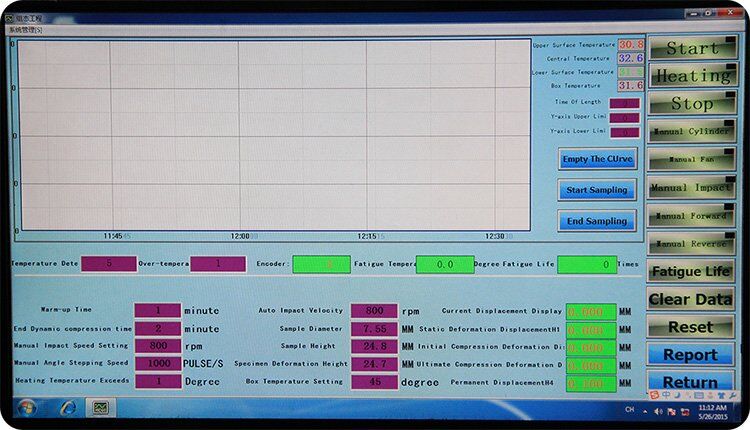Select the Box Temperature Setting field
750x430 pixels.
point(374,382)
